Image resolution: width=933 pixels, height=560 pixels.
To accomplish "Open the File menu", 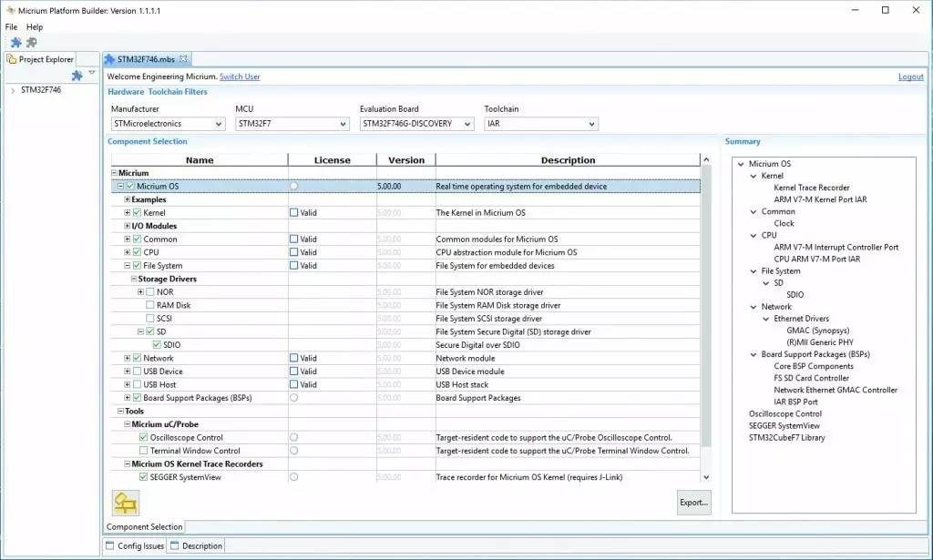I will point(11,27).
